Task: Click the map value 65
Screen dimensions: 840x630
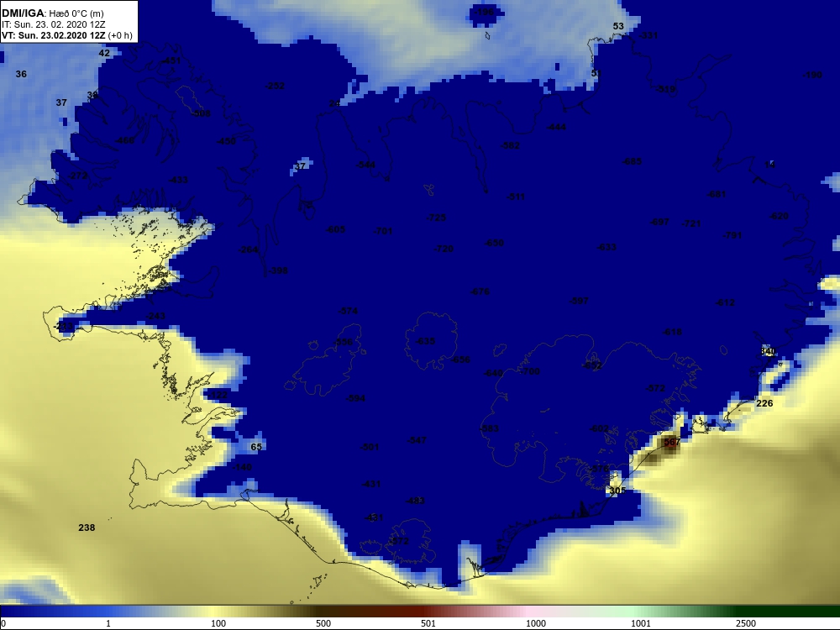Action: point(256,447)
